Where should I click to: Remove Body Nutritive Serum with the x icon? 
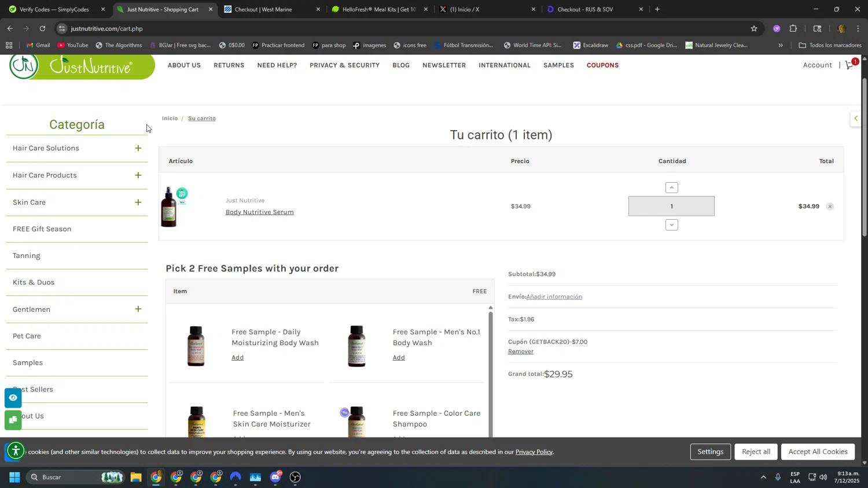[x=830, y=206]
